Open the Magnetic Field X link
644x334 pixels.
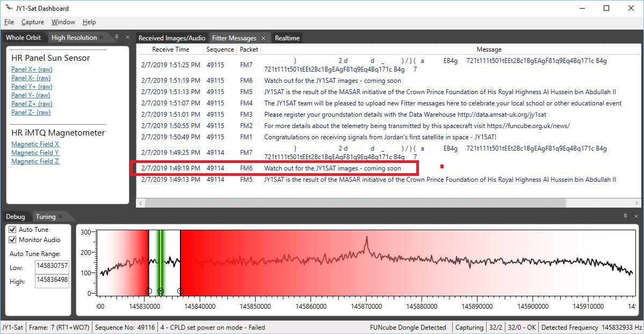coord(35,144)
